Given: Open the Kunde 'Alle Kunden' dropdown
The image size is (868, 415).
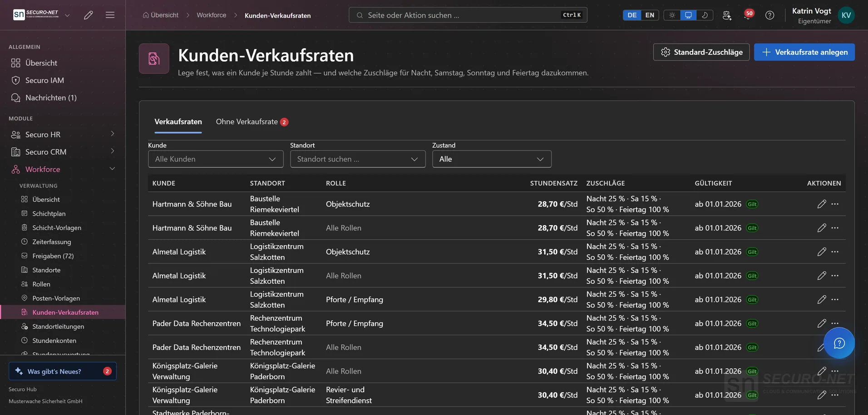Looking at the screenshot, I should 216,159.
